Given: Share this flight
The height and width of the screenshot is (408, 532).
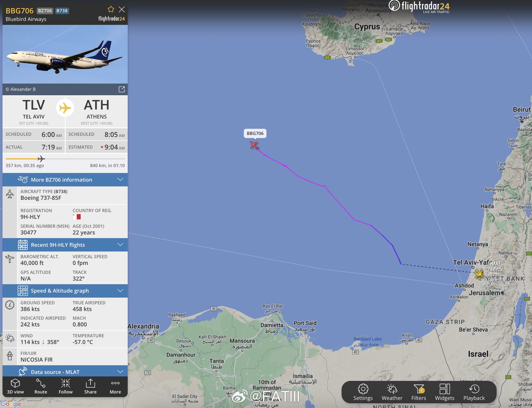Looking at the screenshot, I should coord(91,386).
